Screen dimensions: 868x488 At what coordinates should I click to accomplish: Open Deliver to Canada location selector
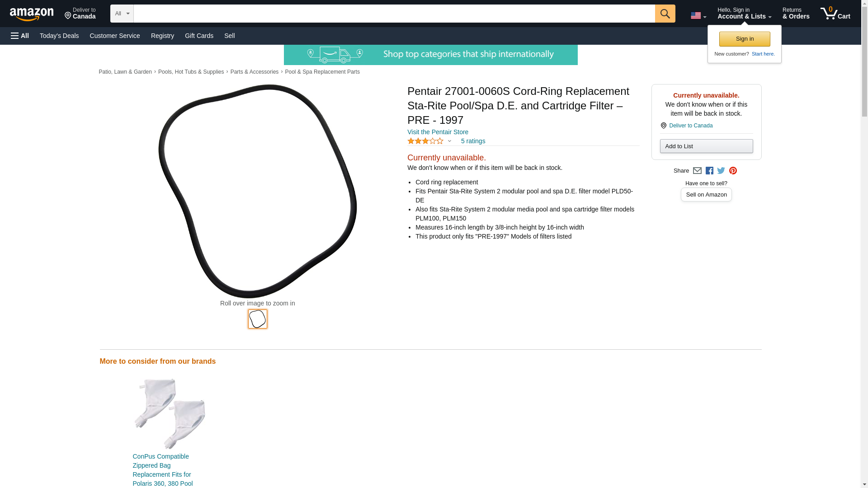pyautogui.click(x=80, y=13)
